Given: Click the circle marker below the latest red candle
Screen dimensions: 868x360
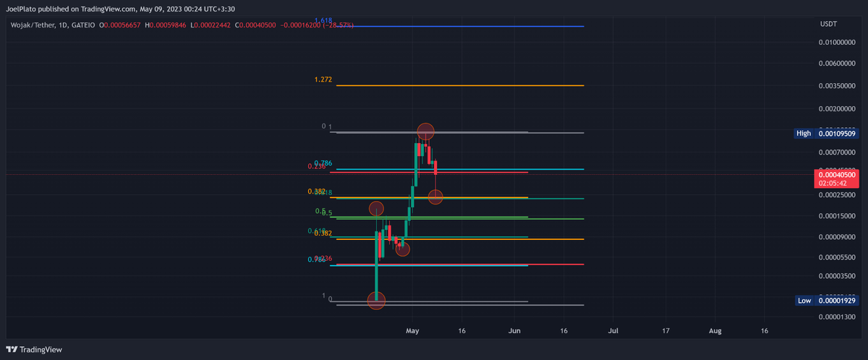Looking at the screenshot, I should pos(435,197).
